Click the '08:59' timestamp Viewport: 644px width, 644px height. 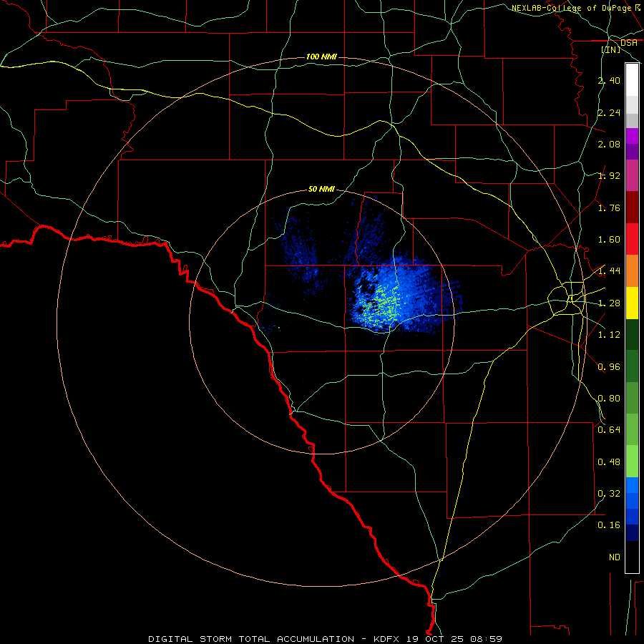tap(487, 639)
